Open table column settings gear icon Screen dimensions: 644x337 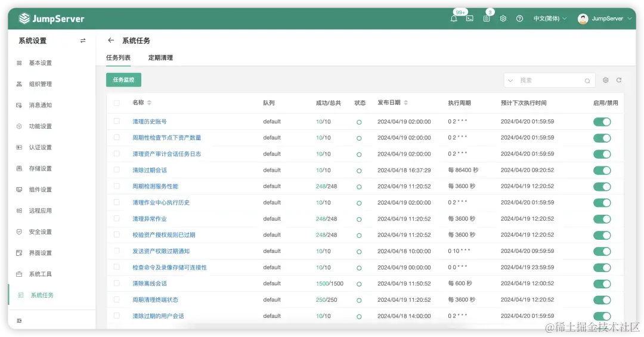tap(605, 80)
